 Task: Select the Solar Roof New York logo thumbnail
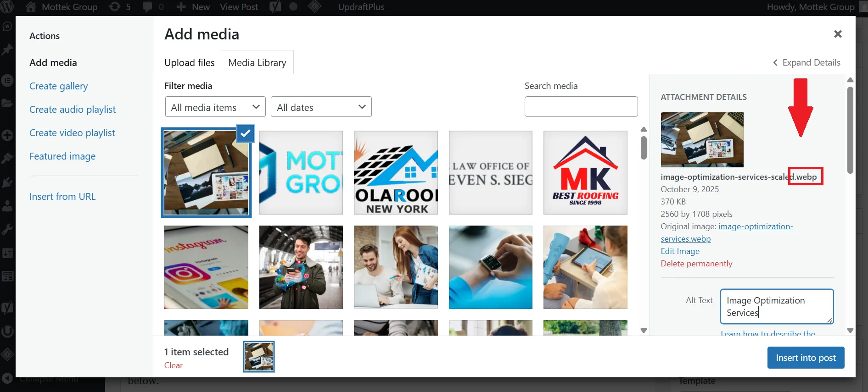coord(396,172)
